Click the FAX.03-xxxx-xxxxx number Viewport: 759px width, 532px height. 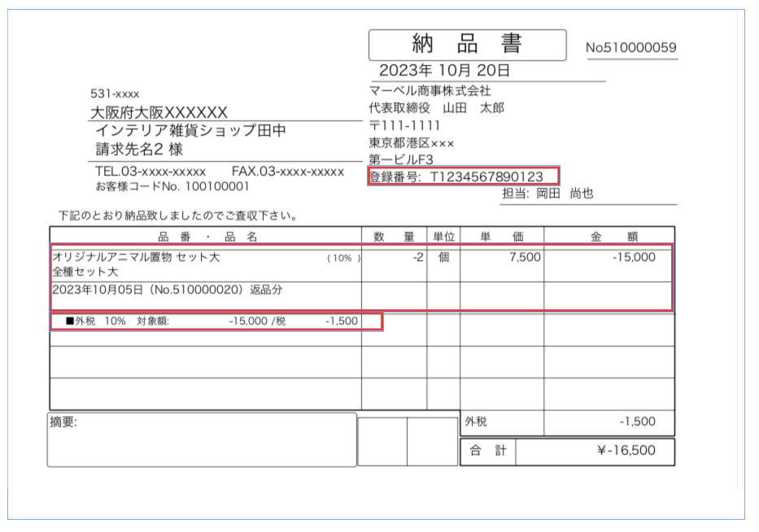[x=288, y=172]
